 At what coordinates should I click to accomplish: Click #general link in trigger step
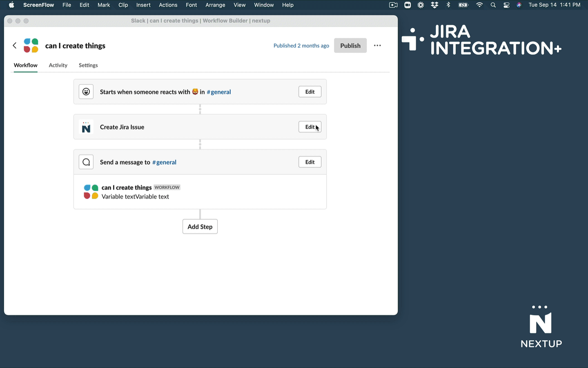(x=219, y=92)
